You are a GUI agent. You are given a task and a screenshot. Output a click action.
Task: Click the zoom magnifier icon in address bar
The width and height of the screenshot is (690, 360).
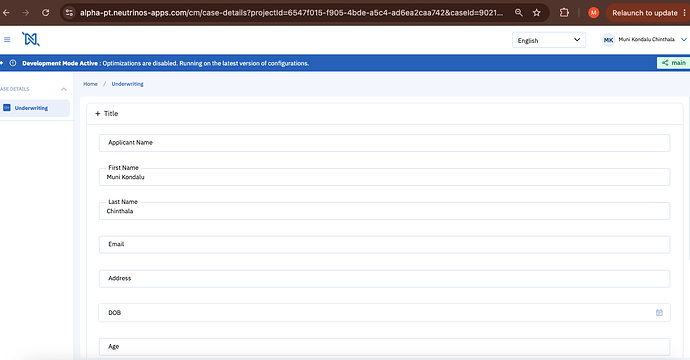pyautogui.click(x=519, y=13)
